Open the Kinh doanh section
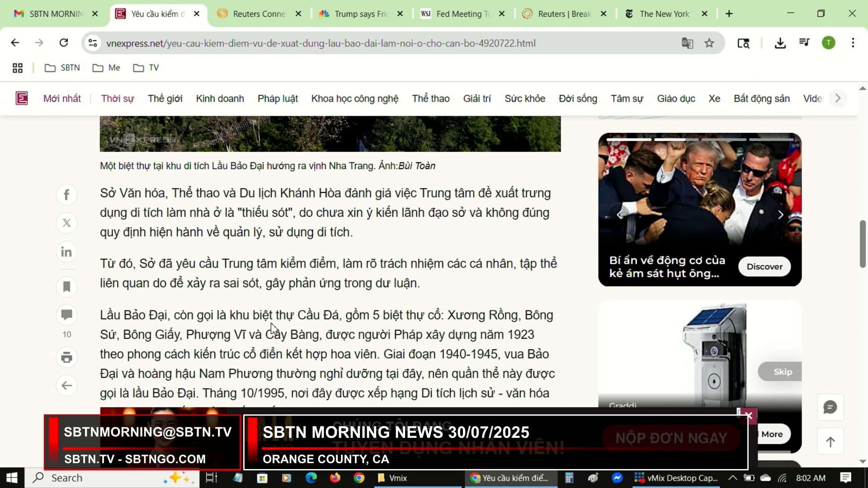868x488 pixels. tap(220, 98)
